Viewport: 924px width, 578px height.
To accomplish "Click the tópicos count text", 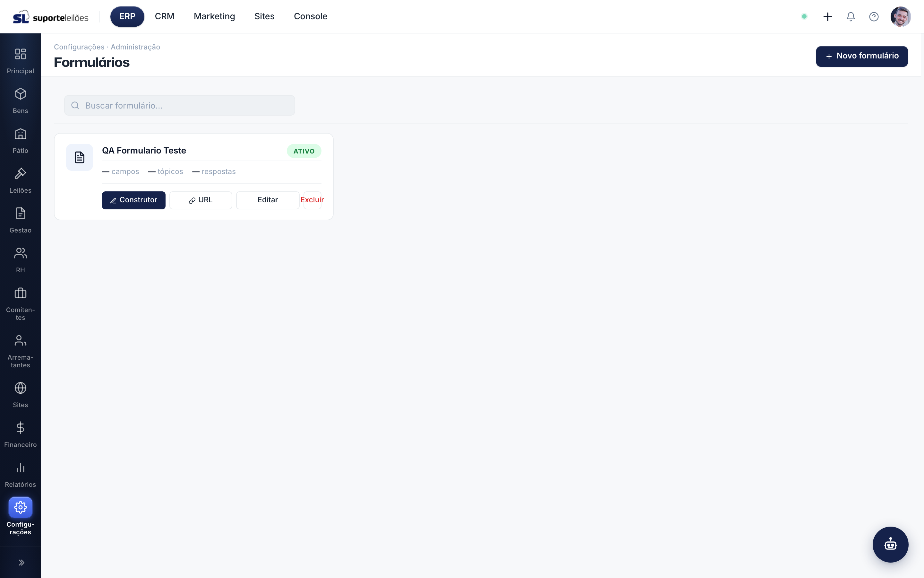I will pyautogui.click(x=166, y=172).
